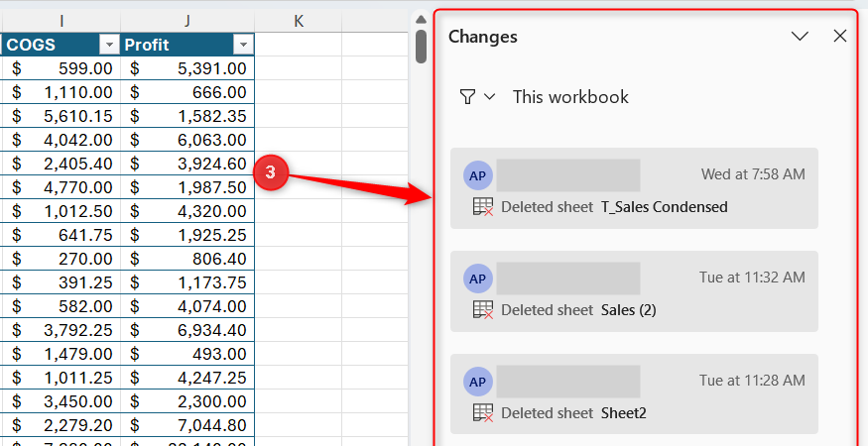Viewport: 868px width, 446px height.
Task: Select COGS cell with 641.75
Action: tap(61, 235)
